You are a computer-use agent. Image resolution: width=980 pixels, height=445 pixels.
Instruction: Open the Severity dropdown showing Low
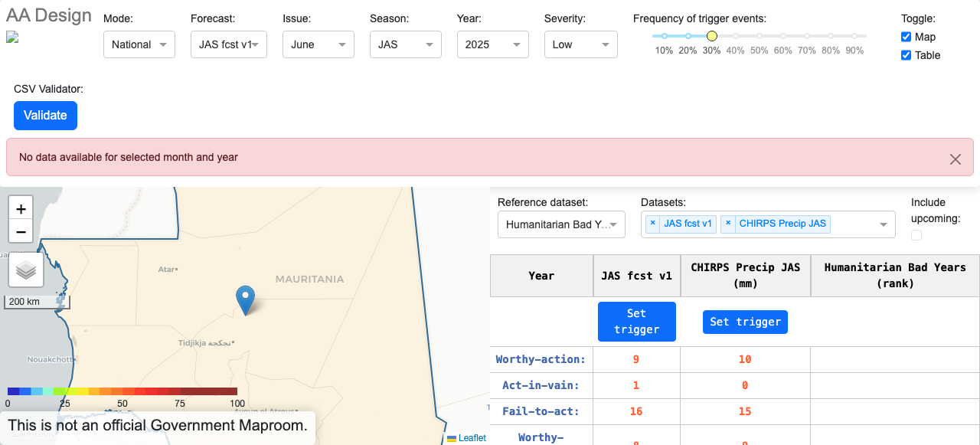[580, 44]
